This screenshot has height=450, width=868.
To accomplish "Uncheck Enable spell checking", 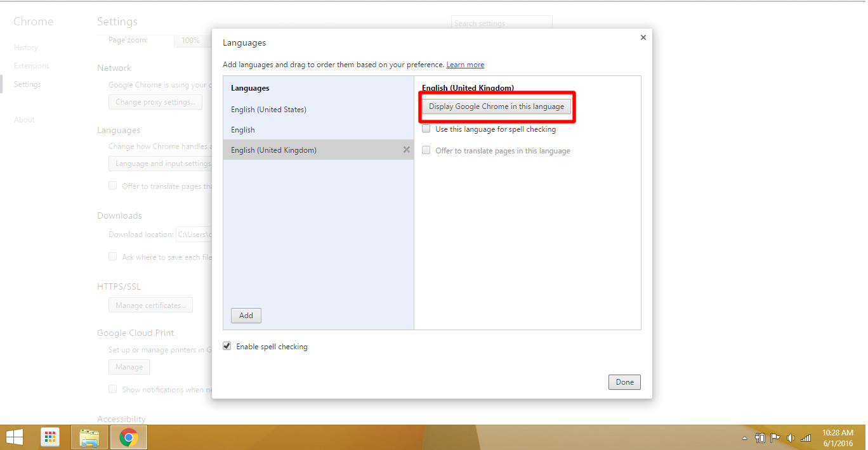I will click(x=227, y=347).
